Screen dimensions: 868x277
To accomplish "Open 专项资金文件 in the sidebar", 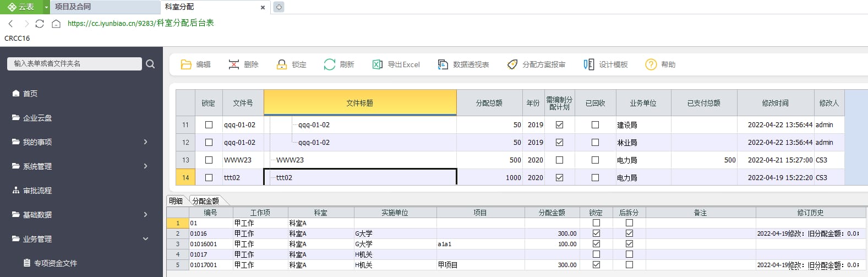I will tap(55, 263).
